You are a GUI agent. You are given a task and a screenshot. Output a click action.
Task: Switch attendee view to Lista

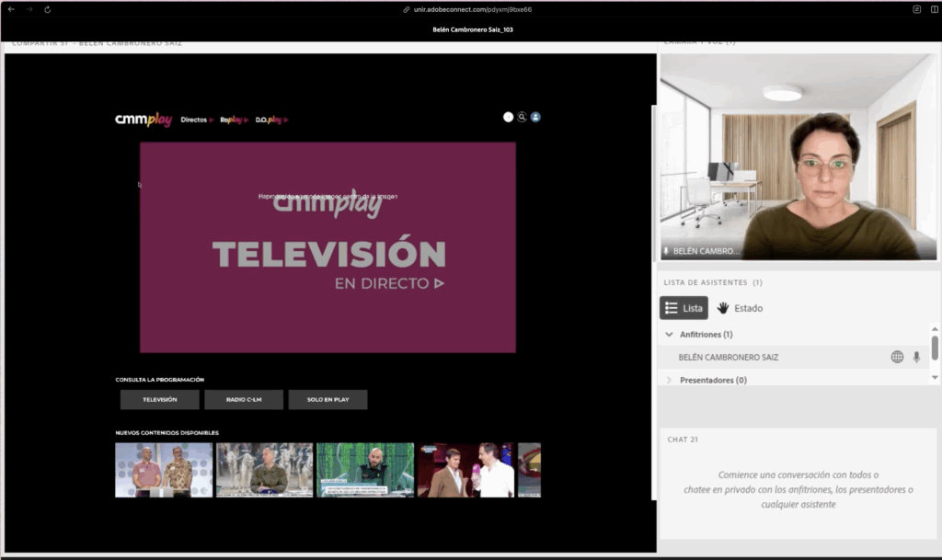click(x=684, y=308)
